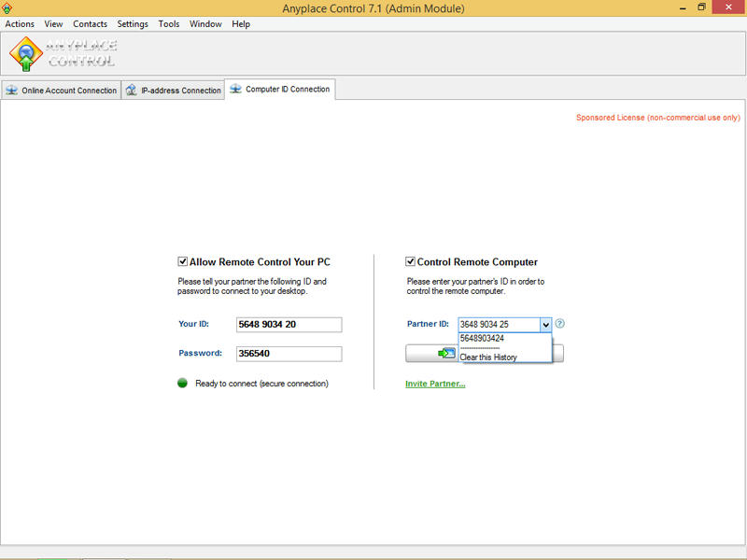Click the title bar application icon
The image size is (747, 560).
click(x=7, y=8)
